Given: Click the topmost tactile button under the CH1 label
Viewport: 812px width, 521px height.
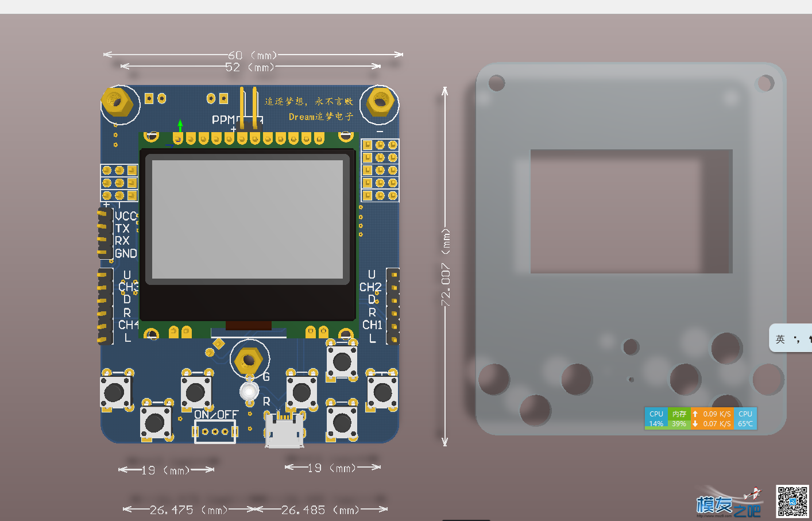Looking at the screenshot, I should pos(342,362).
